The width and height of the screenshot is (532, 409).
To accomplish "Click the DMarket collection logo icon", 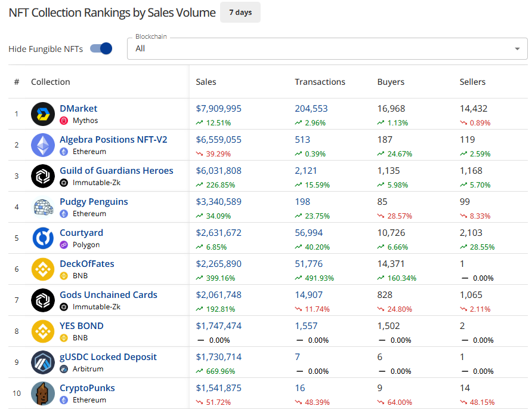I will coord(43,114).
